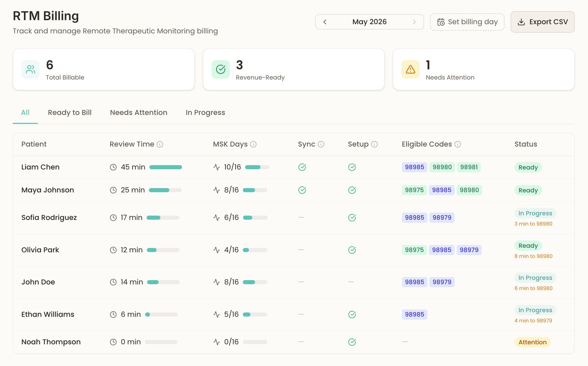Image resolution: width=588 pixels, height=366 pixels.
Task: Click code 98979 in Sofia Rodriguez row
Action: 442,218
